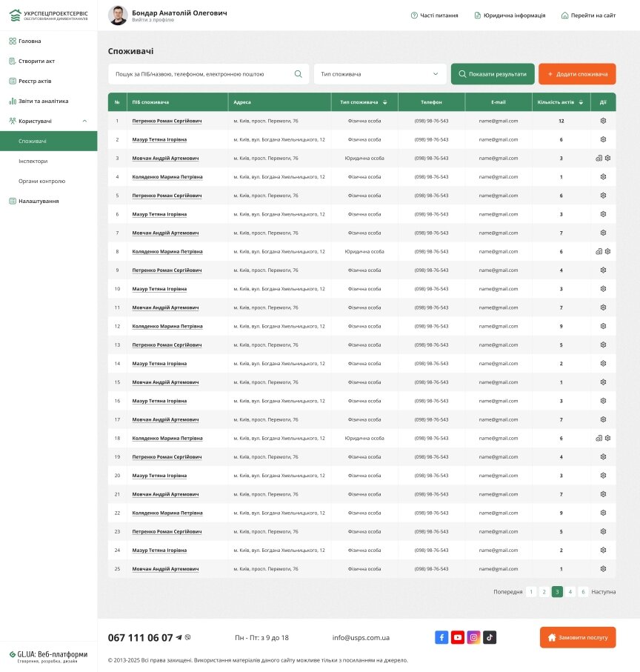Click gear icon in row 8
Screen dimensions: 640x672
pyautogui.click(x=607, y=252)
